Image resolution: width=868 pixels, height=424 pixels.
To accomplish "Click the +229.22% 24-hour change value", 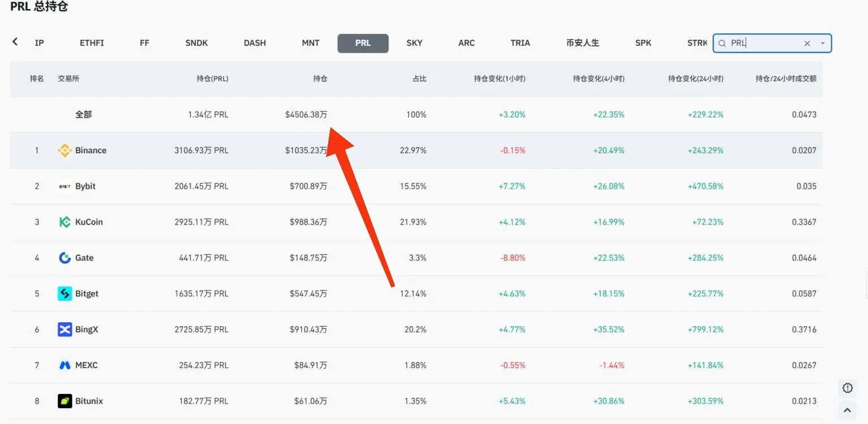I will pyautogui.click(x=706, y=115).
